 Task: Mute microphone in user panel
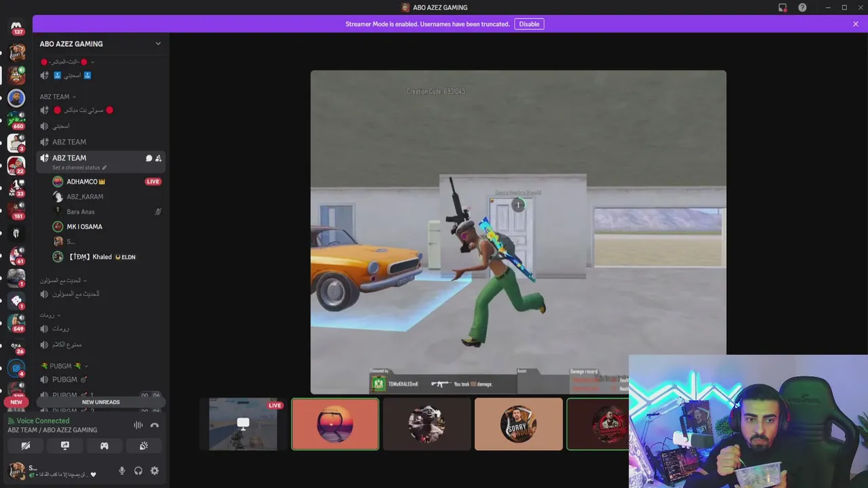click(x=122, y=470)
